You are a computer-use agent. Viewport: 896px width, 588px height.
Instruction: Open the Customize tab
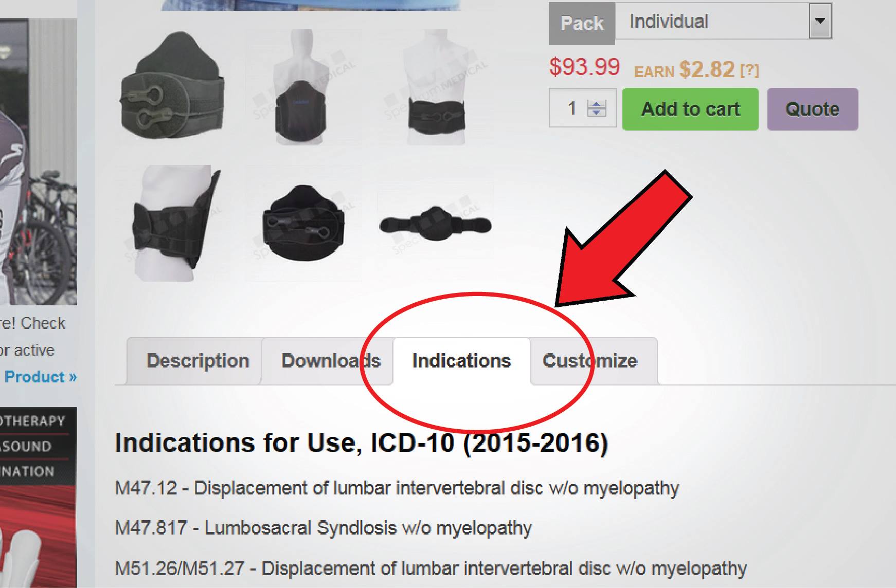pyautogui.click(x=590, y=361)
